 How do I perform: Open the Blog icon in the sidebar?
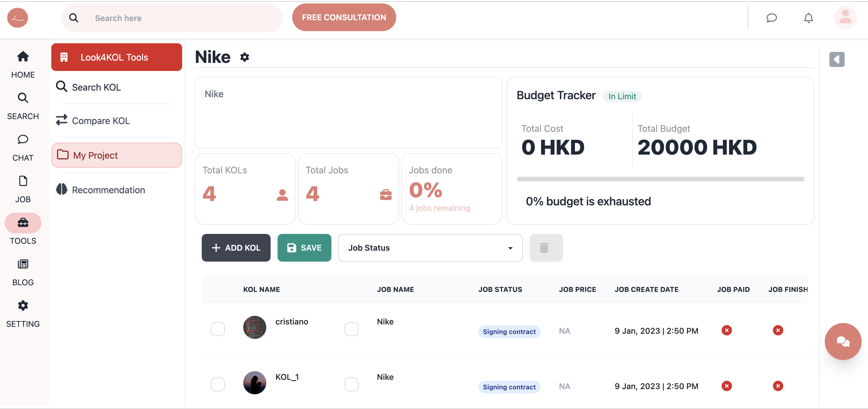point(22,264)
